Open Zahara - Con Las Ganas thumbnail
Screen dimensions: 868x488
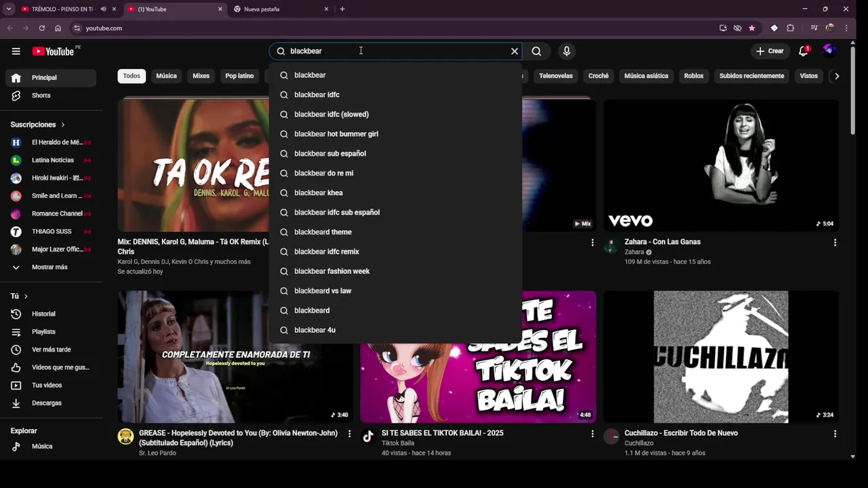point(721,165)
